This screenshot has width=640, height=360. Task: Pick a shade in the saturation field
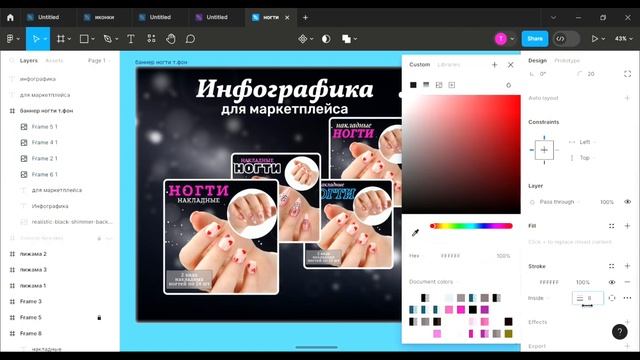(x=461, y=154)
